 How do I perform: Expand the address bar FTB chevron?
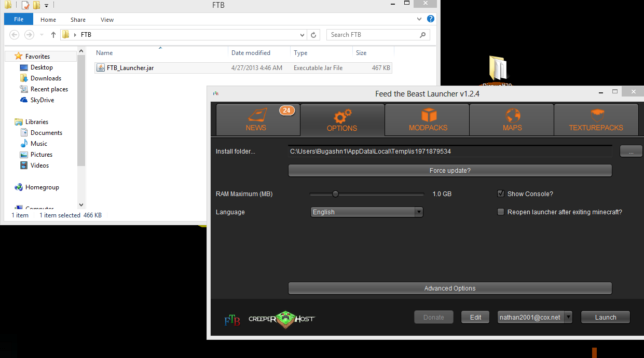pos(75,35)
